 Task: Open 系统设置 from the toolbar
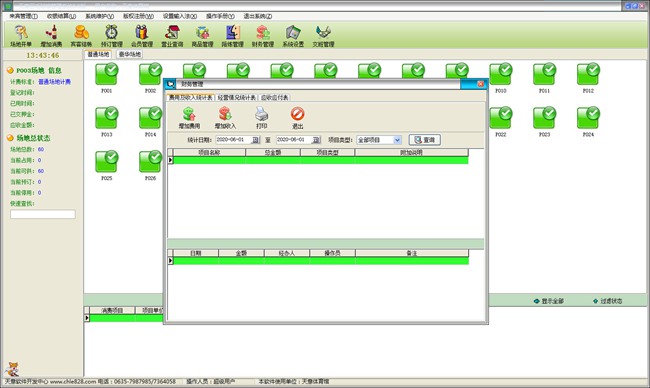click(293, 36)
